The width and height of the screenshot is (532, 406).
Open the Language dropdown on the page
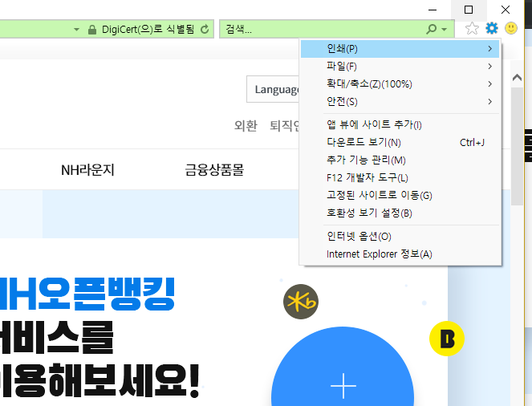(x=274, y=89)
